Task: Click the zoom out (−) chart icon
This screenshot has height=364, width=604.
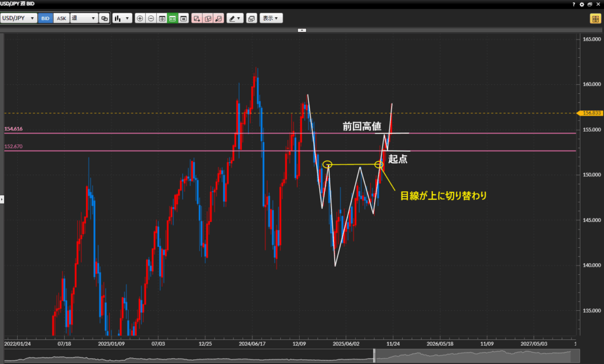Action: [151, 18]
